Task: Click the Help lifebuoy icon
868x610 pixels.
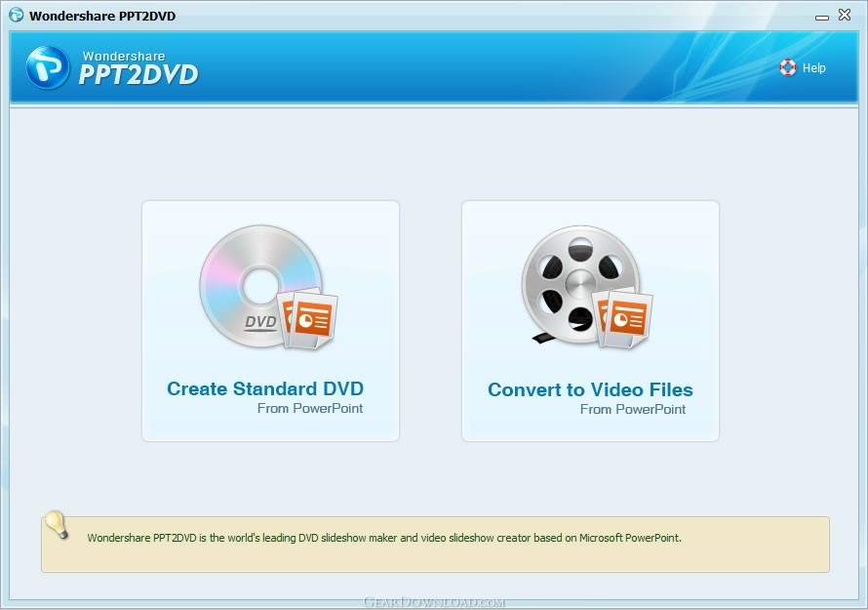Action: pos(788,67)
